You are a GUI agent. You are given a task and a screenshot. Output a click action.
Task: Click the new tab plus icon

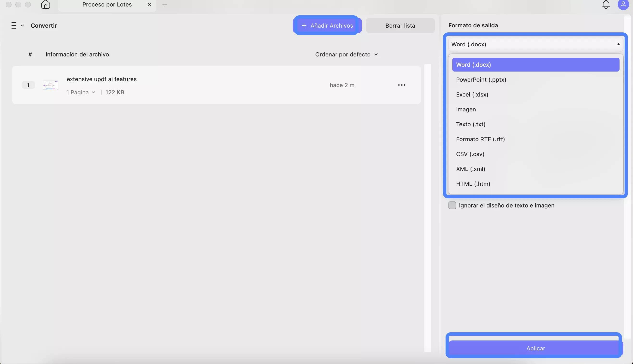point(165,5)
